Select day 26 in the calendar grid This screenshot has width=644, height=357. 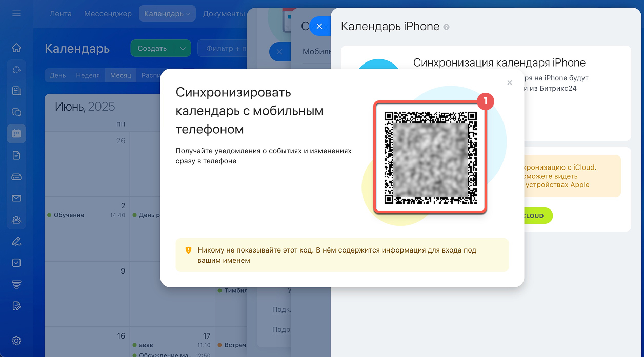120,140
